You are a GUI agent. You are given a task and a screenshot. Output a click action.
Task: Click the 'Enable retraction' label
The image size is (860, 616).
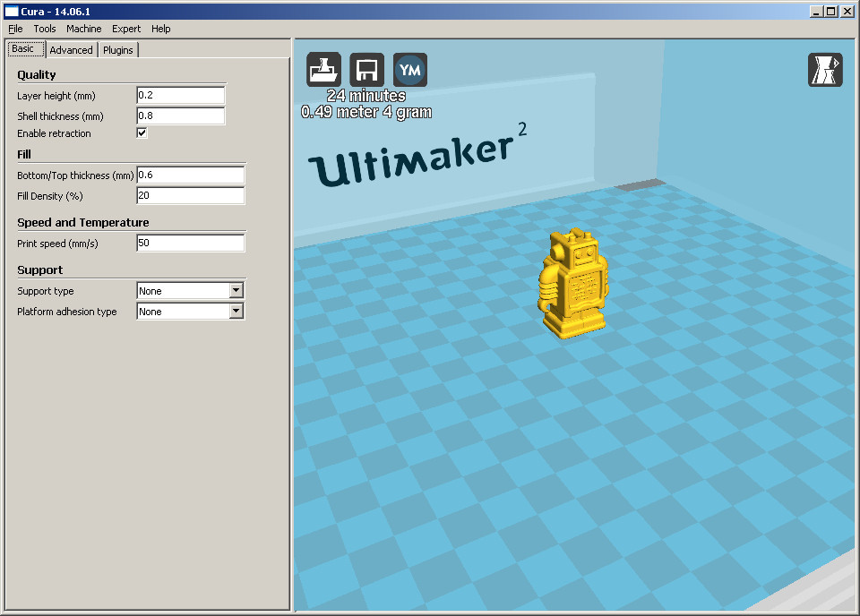coord(54,133)
